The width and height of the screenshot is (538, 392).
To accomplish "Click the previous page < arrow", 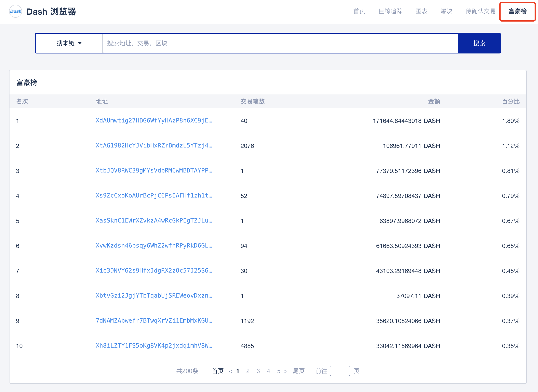I will coord(231,371).
